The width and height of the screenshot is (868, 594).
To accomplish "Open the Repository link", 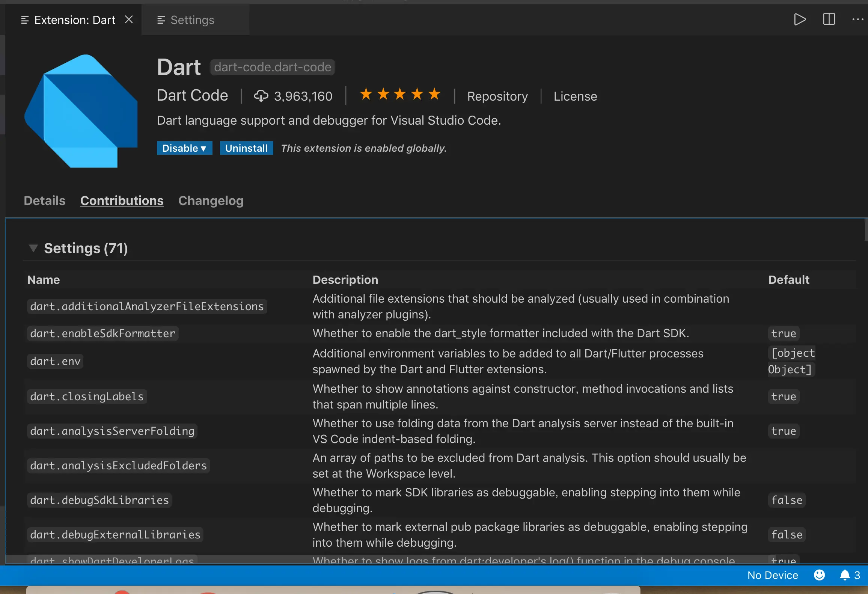I will click(497, 96).
